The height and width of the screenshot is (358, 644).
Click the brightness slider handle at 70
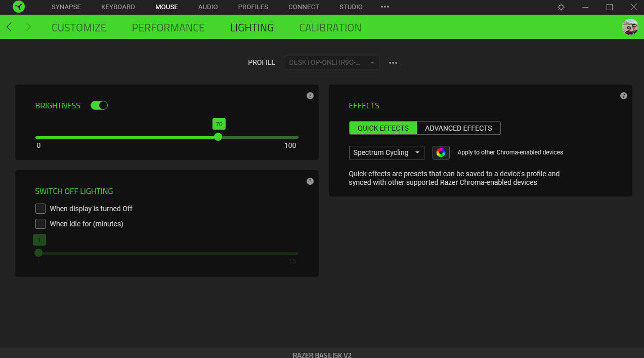(218, 137)
